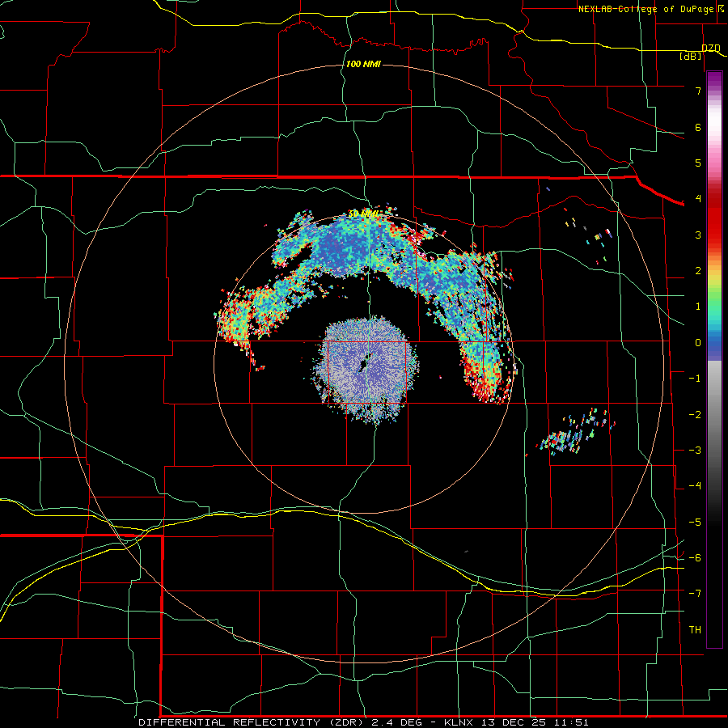Select the 0 value on the dB scale
The height and width of the screenshot is (728, 728).
click(698, 343)
